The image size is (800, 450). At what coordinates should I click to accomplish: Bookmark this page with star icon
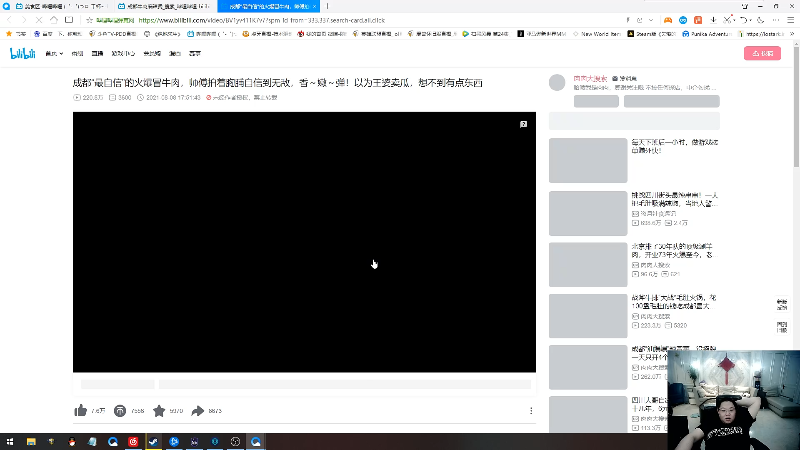coord(89,20)
